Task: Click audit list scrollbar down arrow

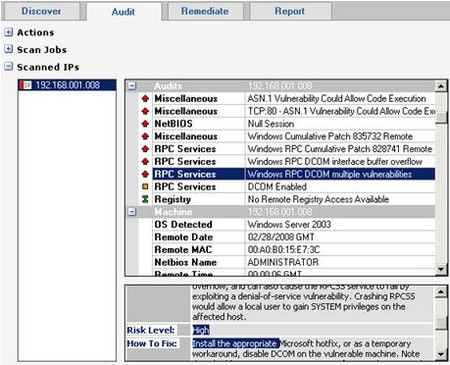Action: pos(441,269)
